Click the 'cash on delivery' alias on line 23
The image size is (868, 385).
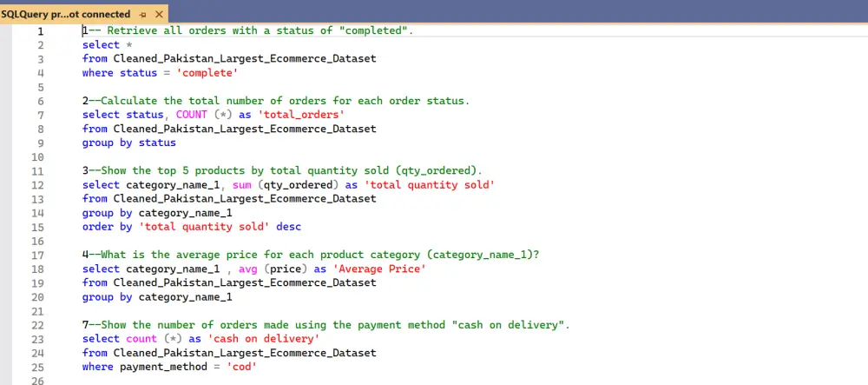click(x=264, y=338)
